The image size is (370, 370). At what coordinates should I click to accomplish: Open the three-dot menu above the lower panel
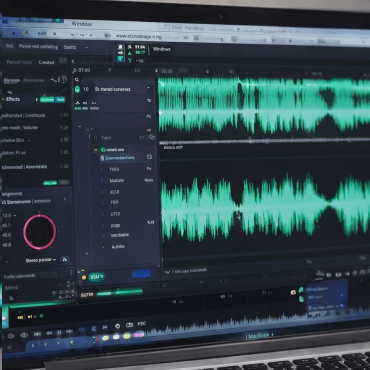click(x=71, y=273)
